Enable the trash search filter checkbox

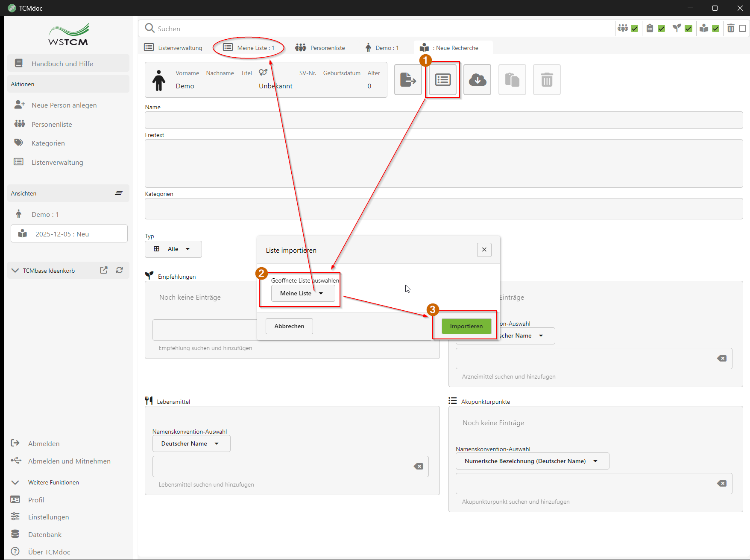tap(743, 29)
